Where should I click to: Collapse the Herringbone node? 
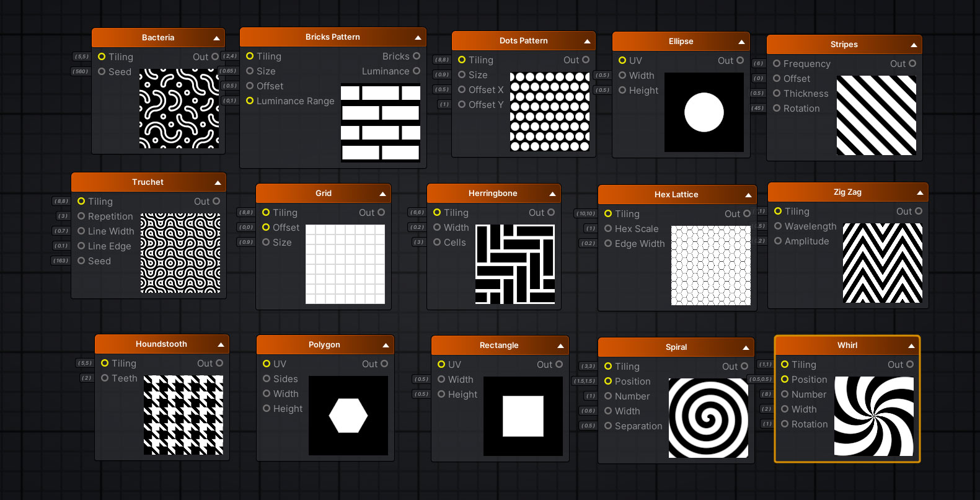(x=552, y=194)
